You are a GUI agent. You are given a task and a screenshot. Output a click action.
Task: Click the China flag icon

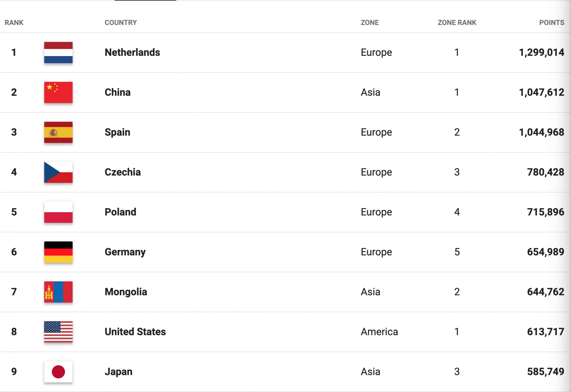click(58, 93)
